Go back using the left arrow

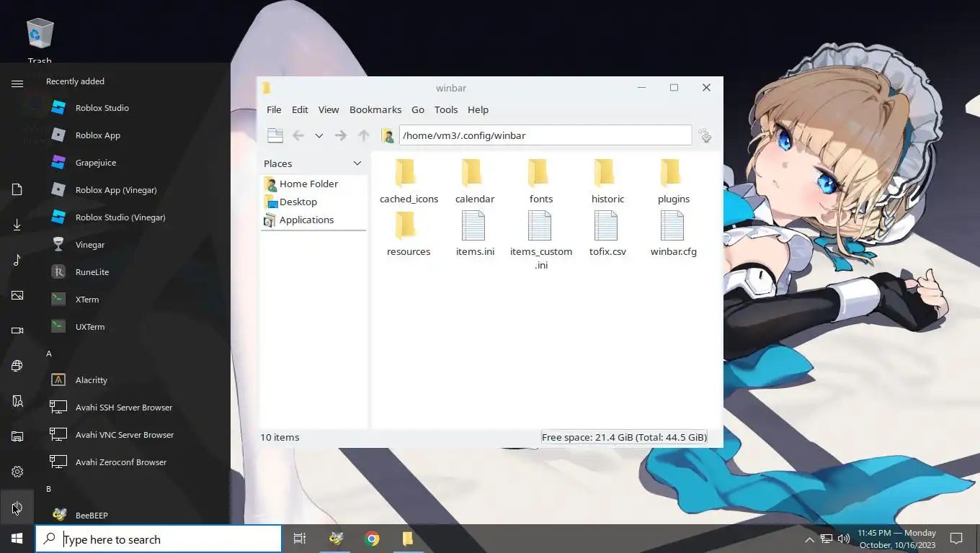coord(298,135)
